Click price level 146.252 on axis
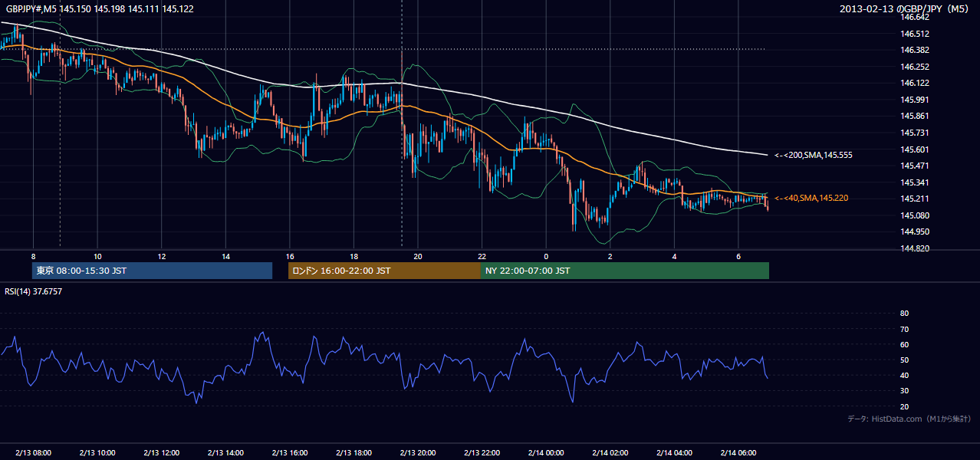 point(914,67)
